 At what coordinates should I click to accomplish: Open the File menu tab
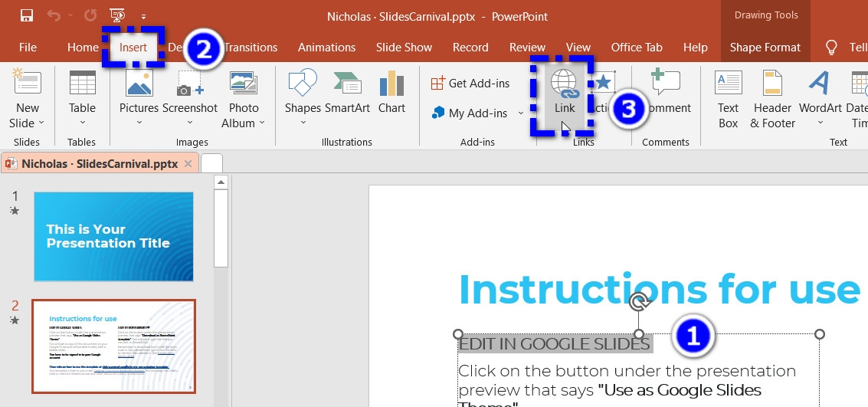click(x=28, y=47)
